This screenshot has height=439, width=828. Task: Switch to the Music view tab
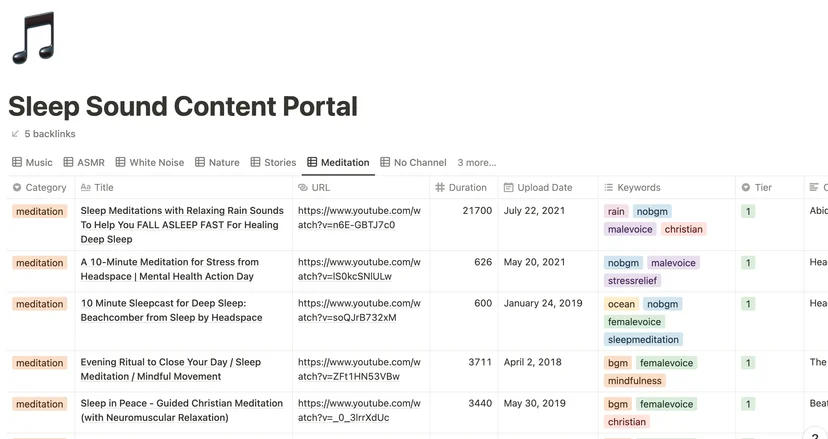point(32,162)
